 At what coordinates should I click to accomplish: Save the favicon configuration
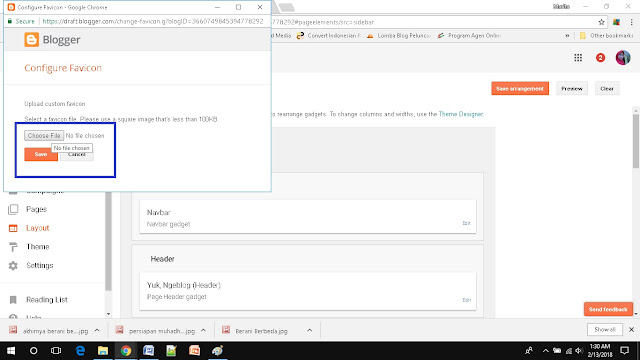(41, 154)
